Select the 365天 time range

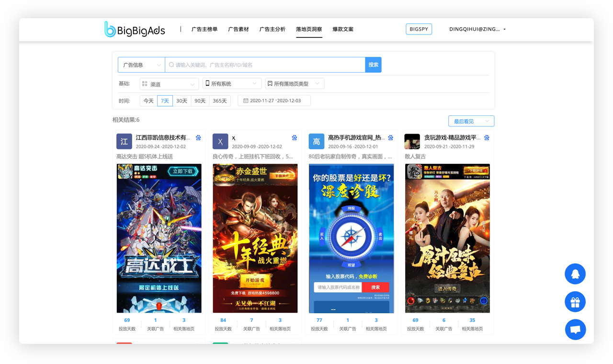[220, 101]
